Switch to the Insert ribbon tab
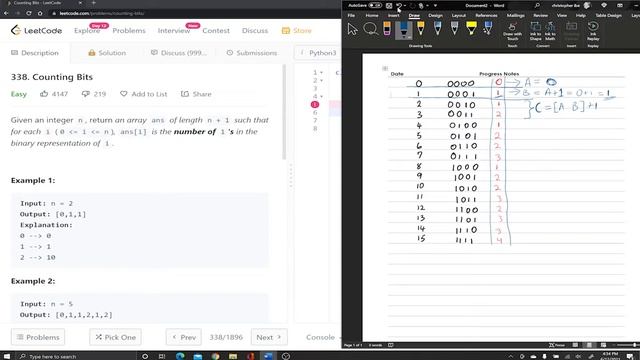 pos(393,15)
